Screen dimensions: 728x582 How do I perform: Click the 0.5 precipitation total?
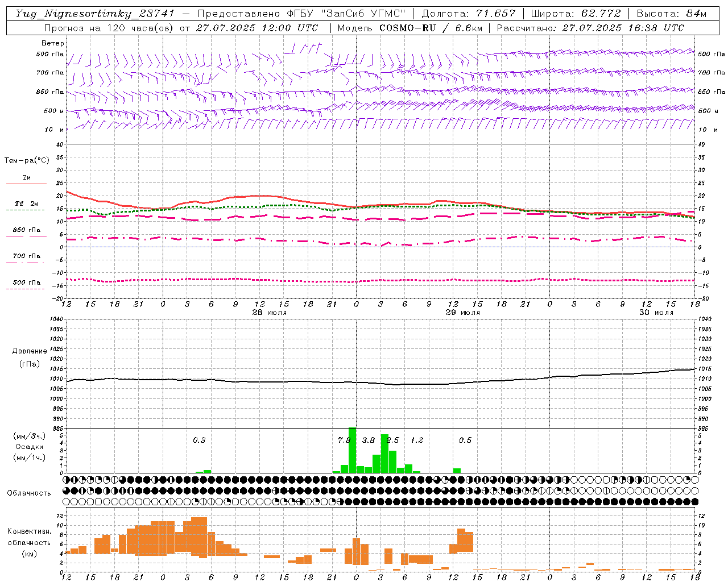pyautogui.click(x=465, y=440)
